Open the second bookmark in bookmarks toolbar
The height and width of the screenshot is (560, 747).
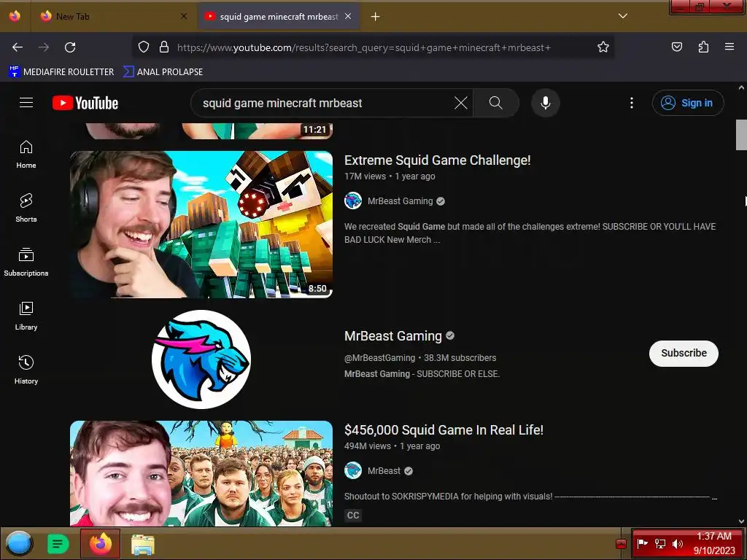point(163,72)
